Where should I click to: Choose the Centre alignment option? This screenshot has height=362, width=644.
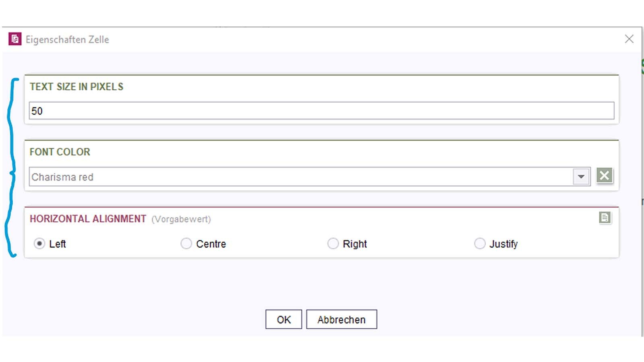pos(186,244)
